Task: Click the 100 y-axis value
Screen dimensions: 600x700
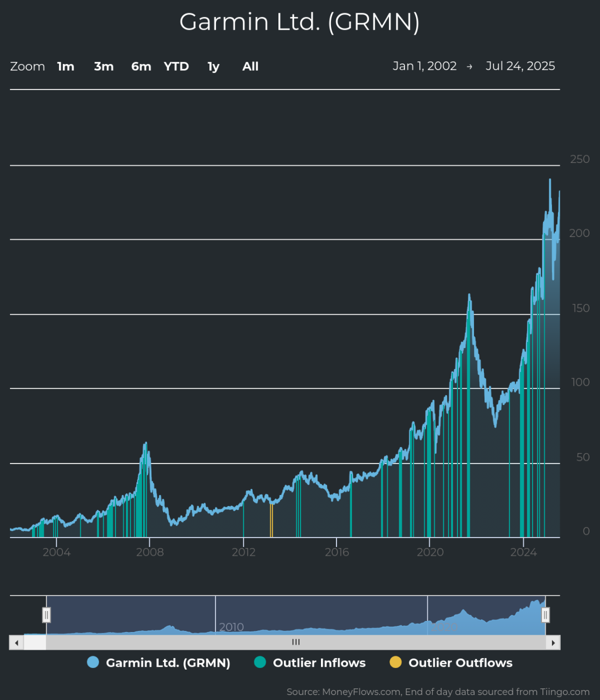Action: click(581, 382)
